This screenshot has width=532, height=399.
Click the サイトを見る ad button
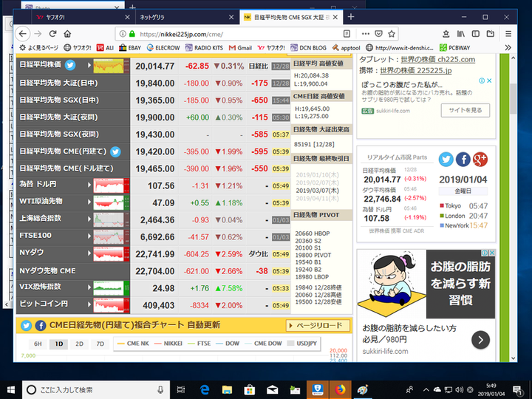tap(465, 110)
